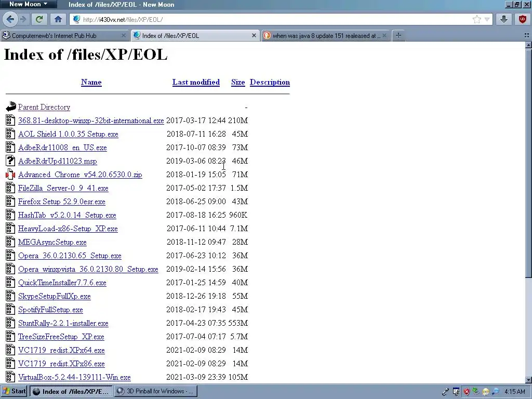
Task: Click the site identity icon in the address bar
Action: point(77,19)
